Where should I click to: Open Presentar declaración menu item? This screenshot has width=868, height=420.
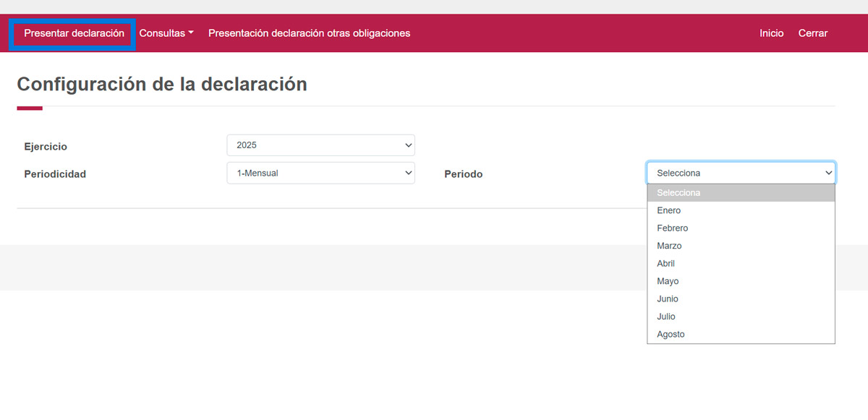click(x=74, y=33)
